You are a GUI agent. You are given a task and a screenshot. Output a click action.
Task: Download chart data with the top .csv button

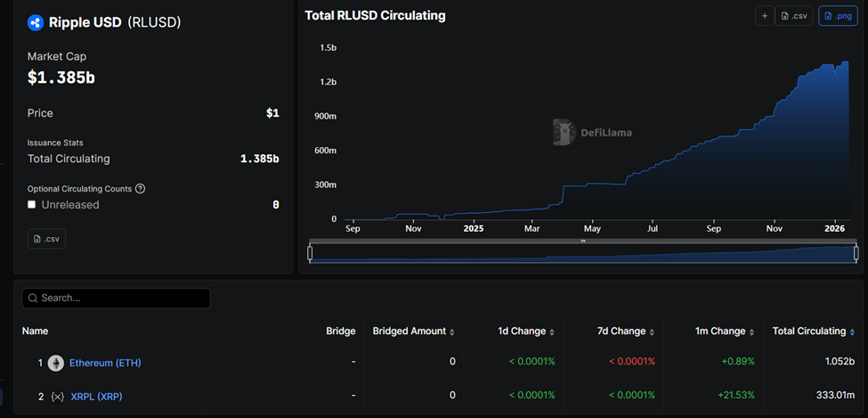point(794,16)
